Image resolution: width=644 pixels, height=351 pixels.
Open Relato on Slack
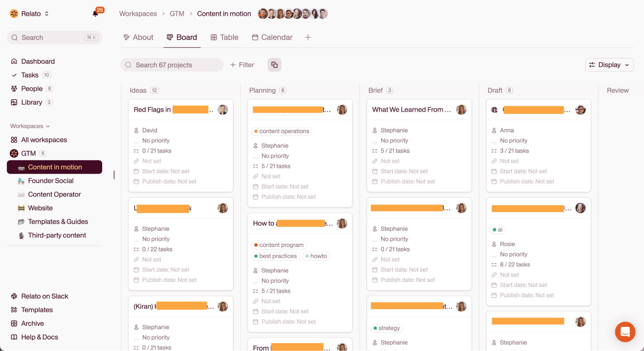coord(44,296)
